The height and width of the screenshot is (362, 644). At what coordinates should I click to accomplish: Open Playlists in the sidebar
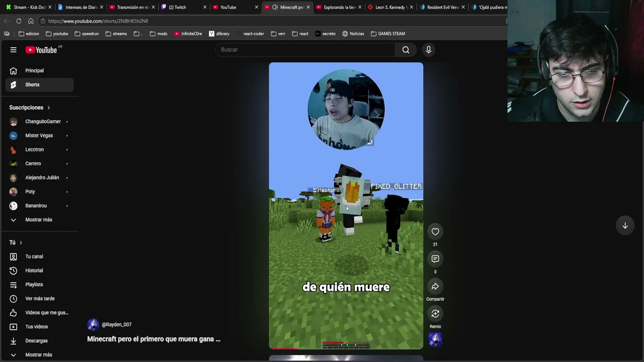tap(39, 285)
